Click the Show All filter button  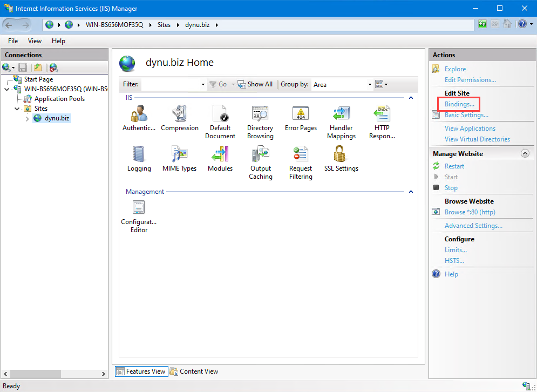coord(255,84)
